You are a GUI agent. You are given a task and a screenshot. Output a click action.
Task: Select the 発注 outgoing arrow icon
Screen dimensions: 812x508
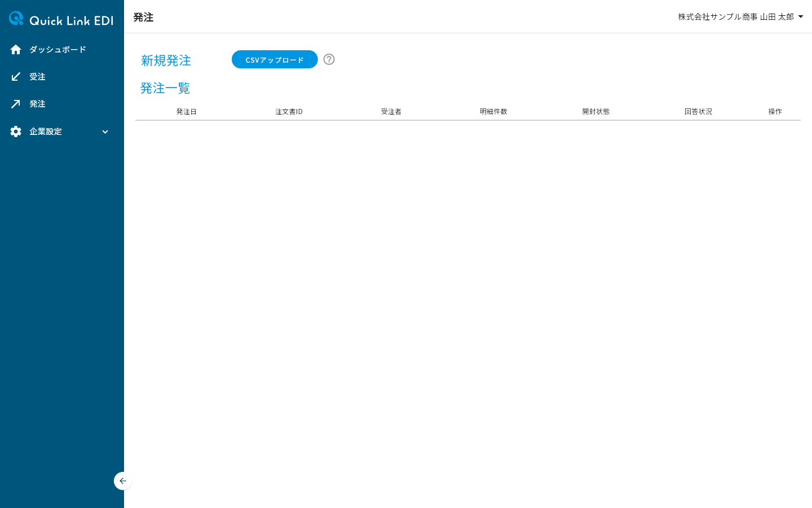pyautogui.click(x=16, y=104)
